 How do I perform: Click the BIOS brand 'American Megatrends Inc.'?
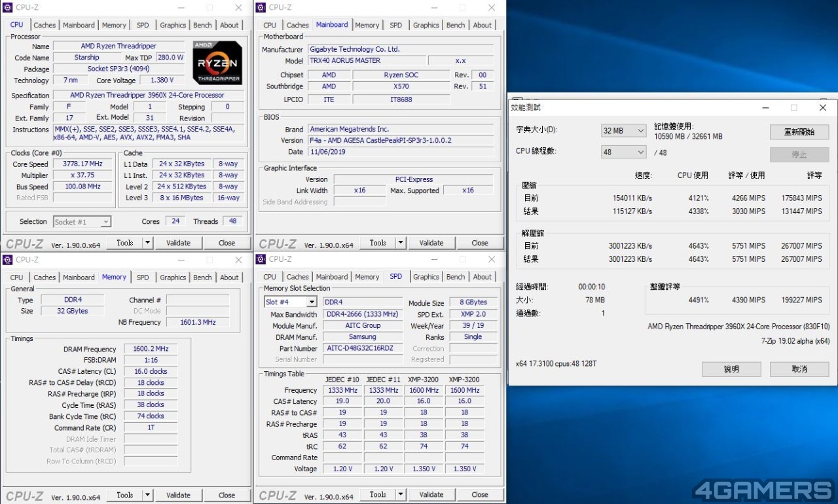pos(401,130)
